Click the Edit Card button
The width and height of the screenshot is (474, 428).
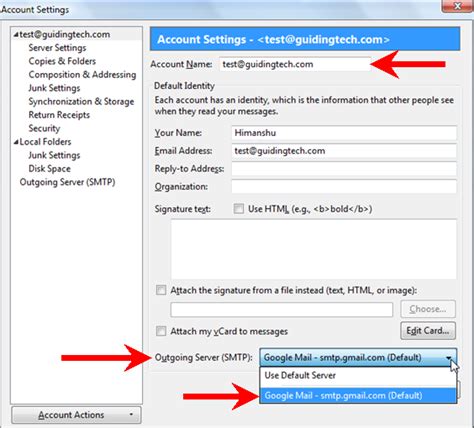(x=428, y=331)
